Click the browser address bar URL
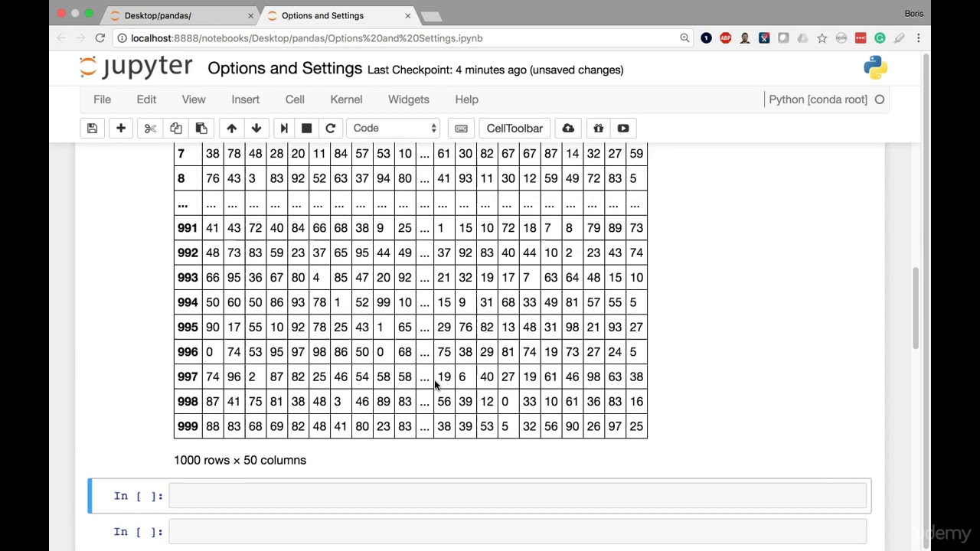 (x=306, y=38)
